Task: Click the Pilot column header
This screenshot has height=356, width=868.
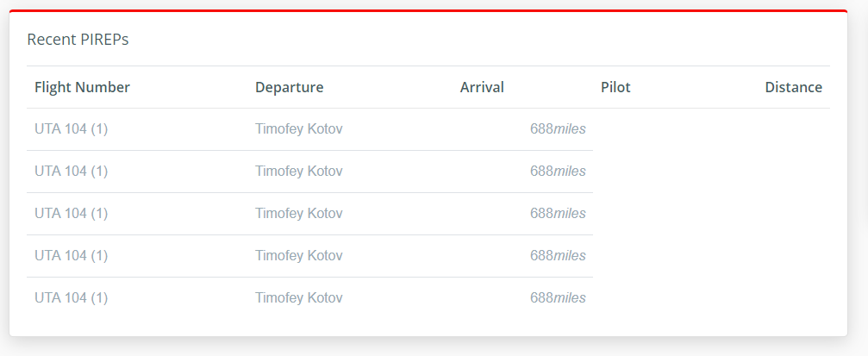Action: (615, 87)
